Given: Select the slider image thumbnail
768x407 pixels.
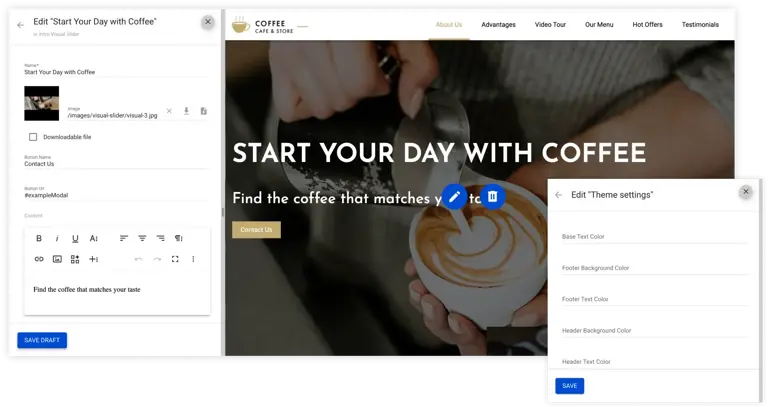Looking at the screenshot, I should click(x=42, y=103).
